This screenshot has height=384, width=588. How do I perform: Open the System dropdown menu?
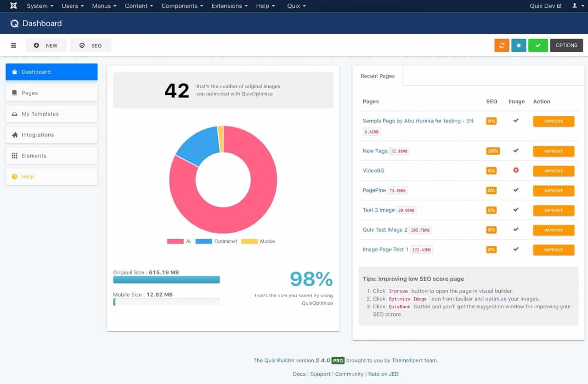[x=40, y=6]
